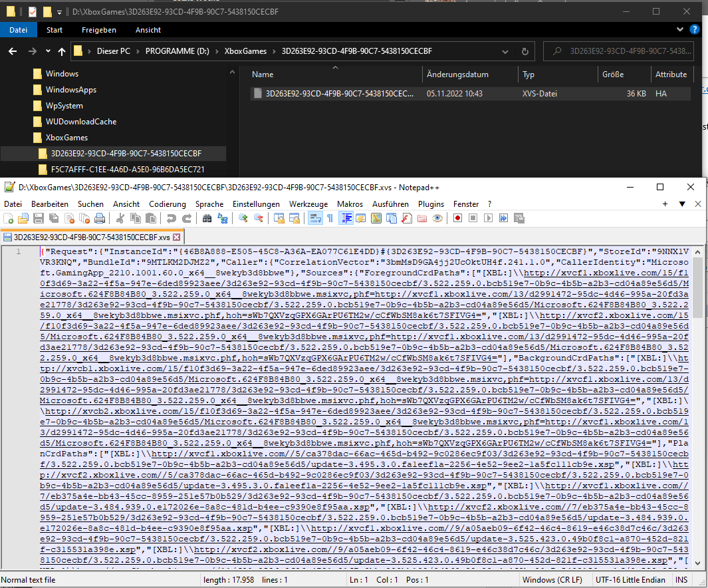Click the Save icon in Notepad++ toolbar
Image resolution: width=708 pixels, height=588 pixels.
[39, 219]
